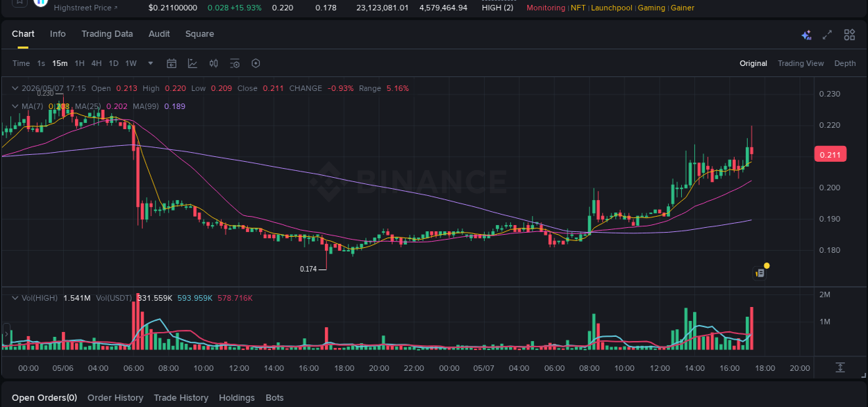
Task: Select the 1W interval
Action: coord(131,63)
